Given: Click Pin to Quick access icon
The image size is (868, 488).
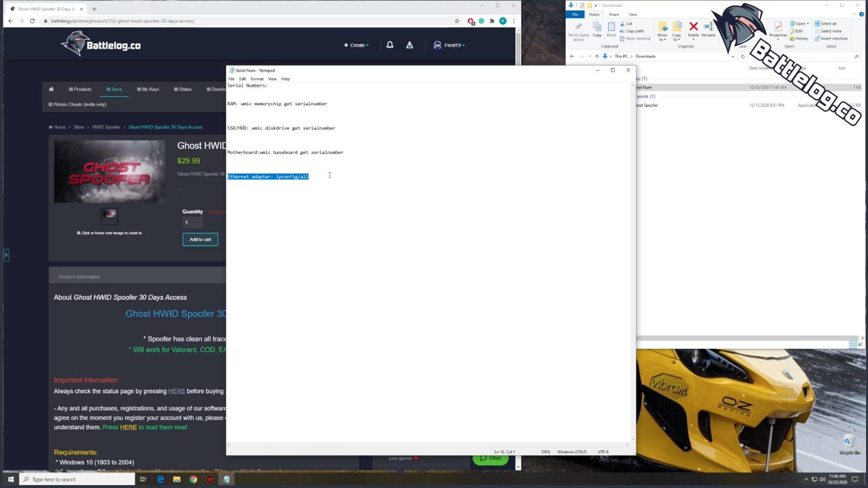Looking at the screenshot, I should point(579,30).
